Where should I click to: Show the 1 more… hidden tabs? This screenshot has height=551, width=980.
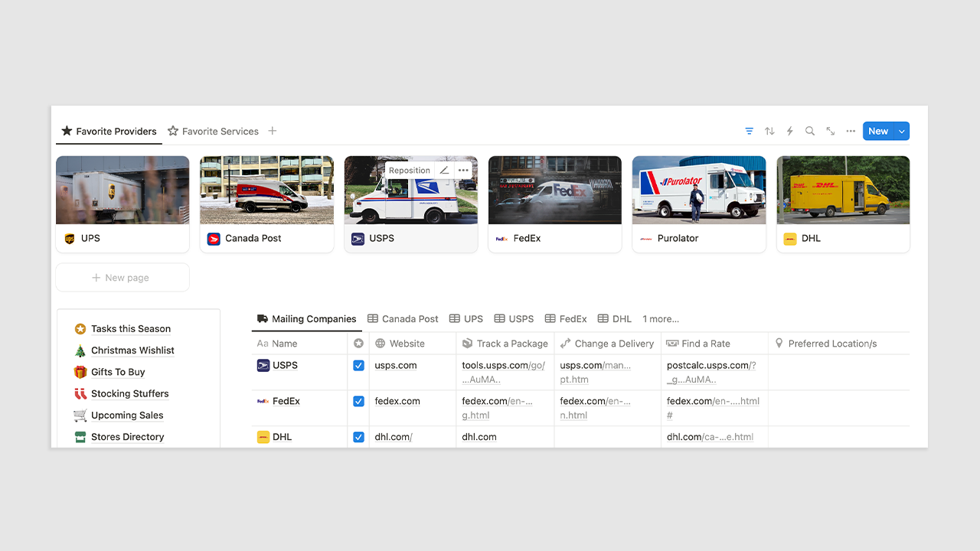[x=661, y=319]
